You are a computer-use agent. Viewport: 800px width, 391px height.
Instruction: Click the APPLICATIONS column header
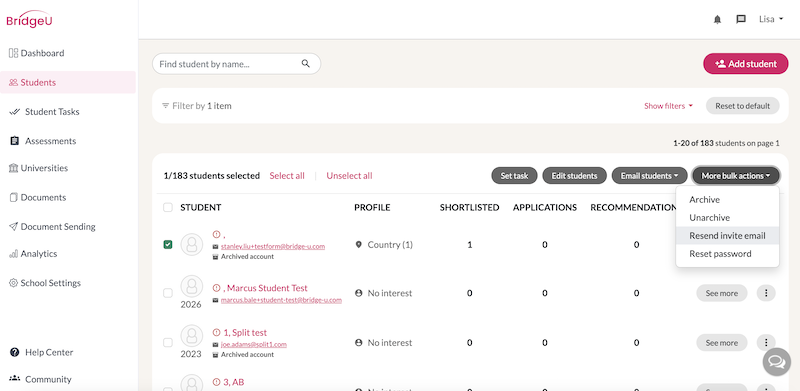[545, 207]
